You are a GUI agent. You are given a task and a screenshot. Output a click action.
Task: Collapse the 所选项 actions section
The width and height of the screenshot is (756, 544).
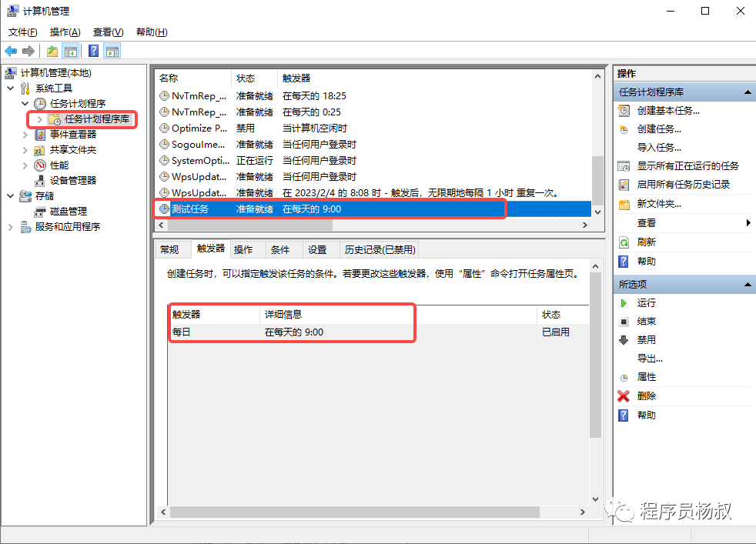pos(748,284)
